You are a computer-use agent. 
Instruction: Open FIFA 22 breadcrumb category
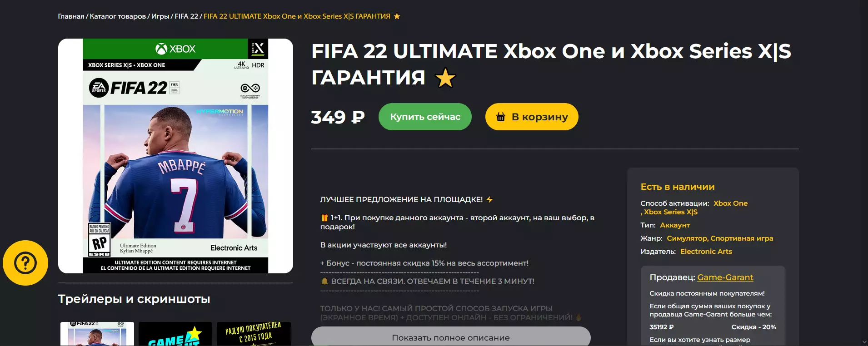(x=186, y=16)
